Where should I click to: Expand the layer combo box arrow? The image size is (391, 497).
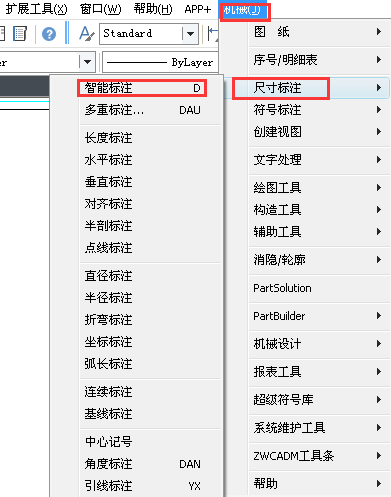click(x=87, y=62)
